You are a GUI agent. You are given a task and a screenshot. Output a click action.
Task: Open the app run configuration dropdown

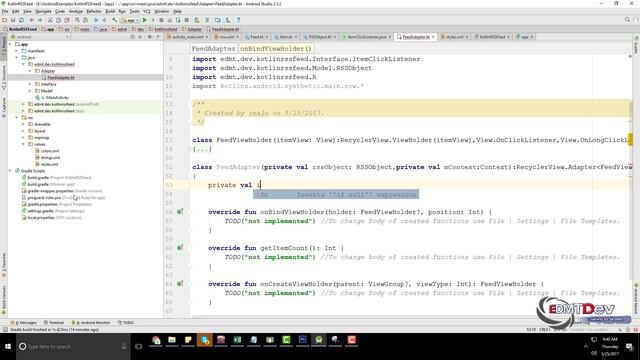coord(130,20)
